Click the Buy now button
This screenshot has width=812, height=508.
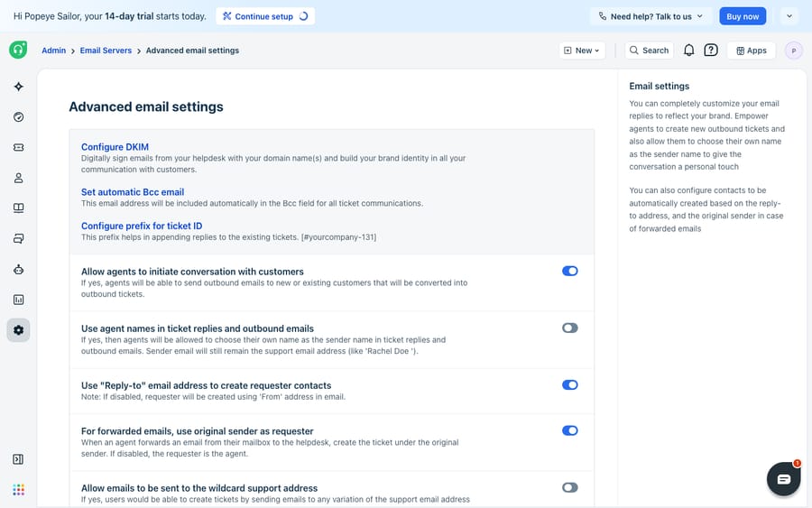(x=743, y=16)
